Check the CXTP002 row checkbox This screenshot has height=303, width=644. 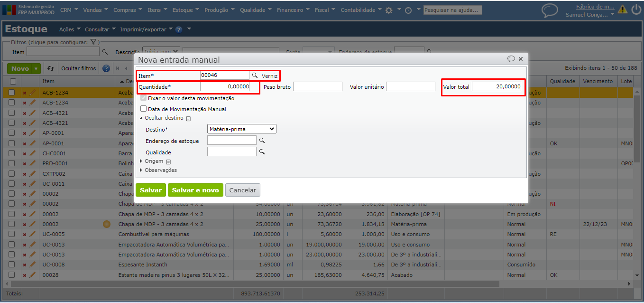(11, 174)
